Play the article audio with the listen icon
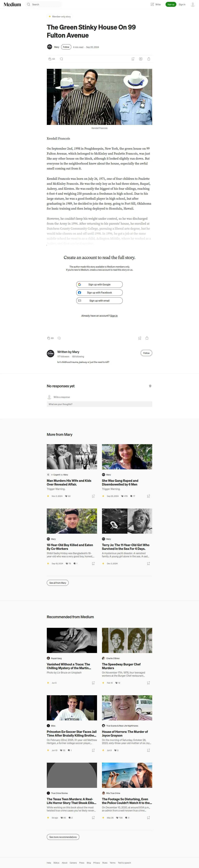Screen dimensions: 199x868 [x=141, y=59]
